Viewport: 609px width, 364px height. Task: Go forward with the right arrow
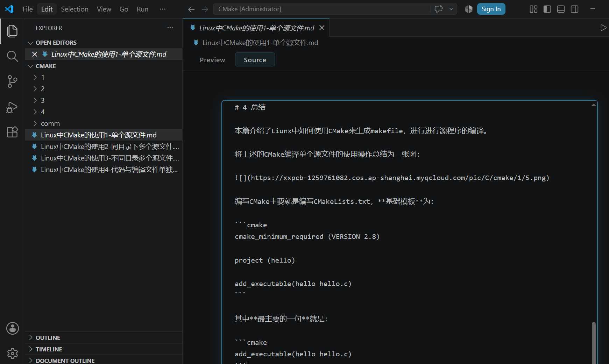pyautogui.click(x=205, y=9)
